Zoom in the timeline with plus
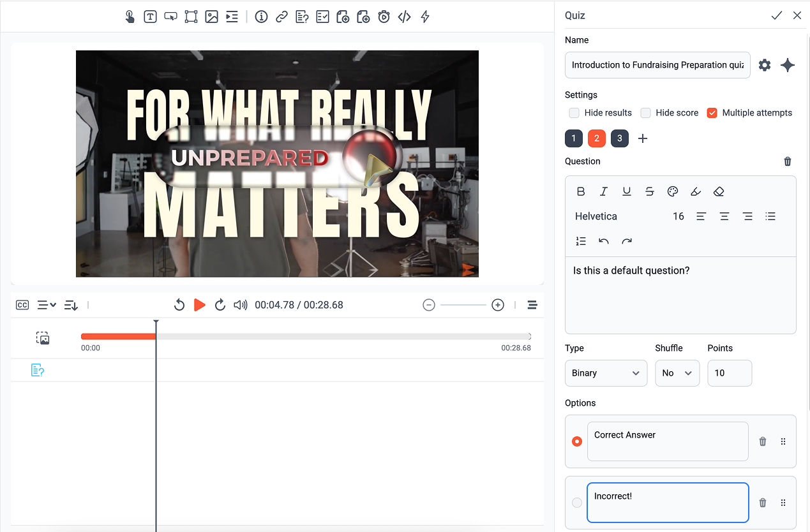The image size is (810, 532). 498,305
